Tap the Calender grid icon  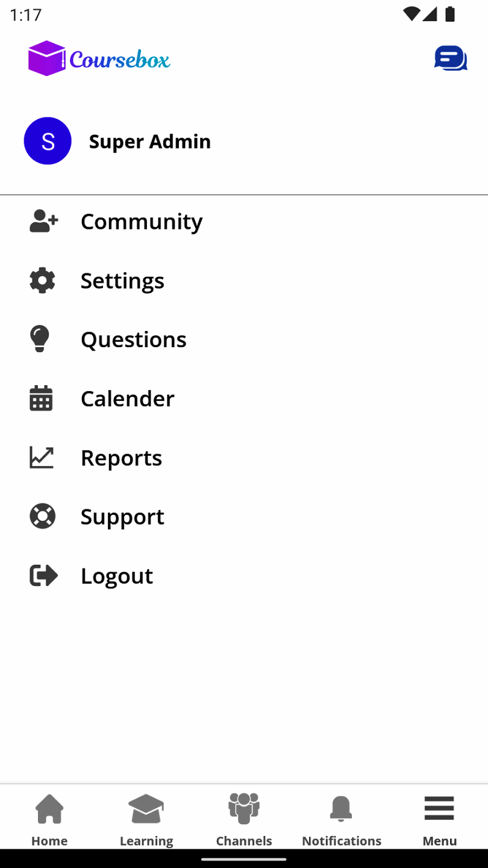click(x=41, y=398)
